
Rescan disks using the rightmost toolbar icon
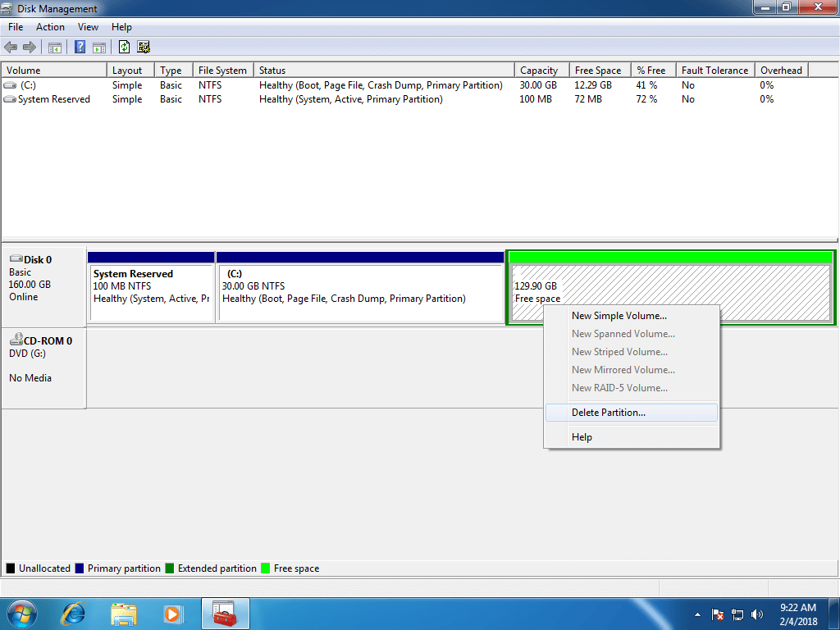144,47
